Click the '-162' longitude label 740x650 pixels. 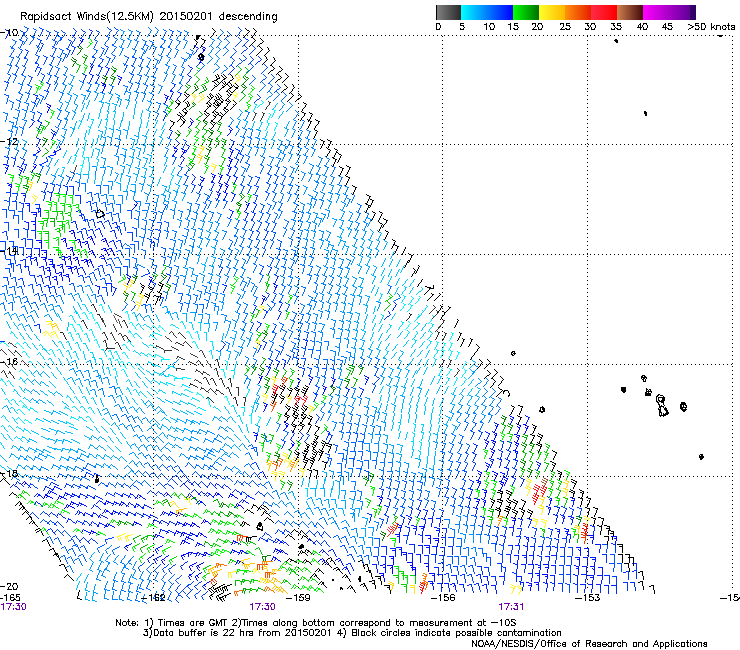coord(154,598)
